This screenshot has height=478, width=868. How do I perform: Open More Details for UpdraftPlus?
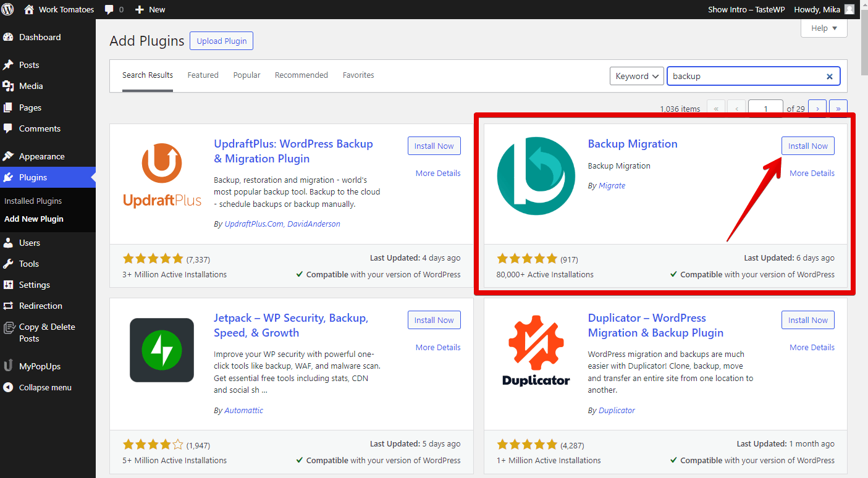point(438,174)
